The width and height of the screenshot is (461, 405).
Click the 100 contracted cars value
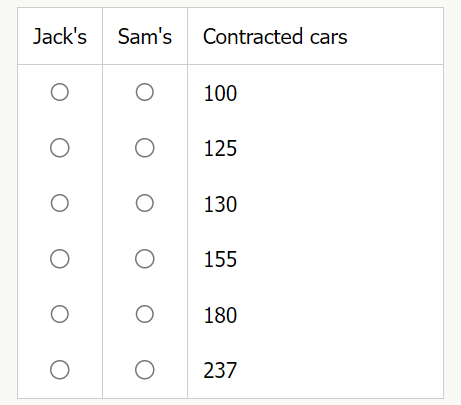[220, 93]
